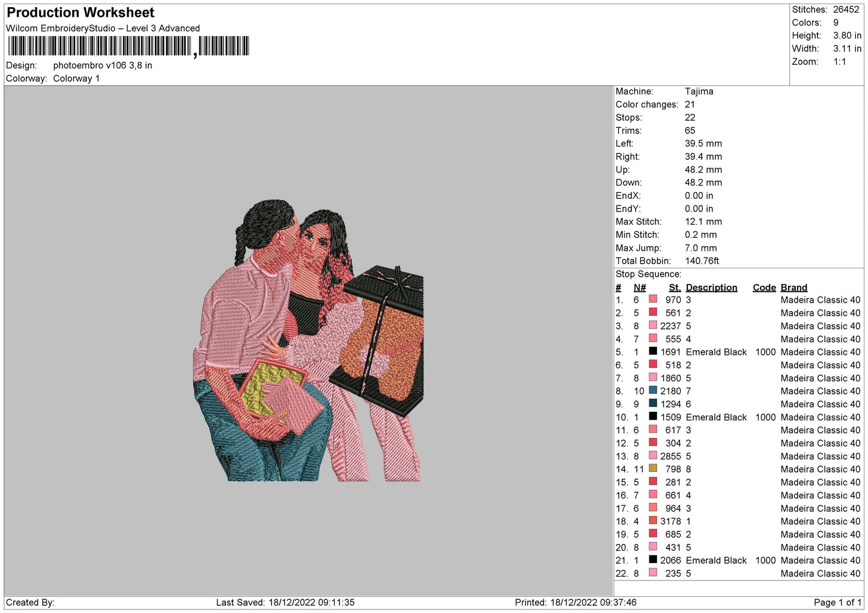Image resolution: width=868 pixels, height=613 pixels.
Task: Click the 'Description' column header
Action: tap(712, 288)
